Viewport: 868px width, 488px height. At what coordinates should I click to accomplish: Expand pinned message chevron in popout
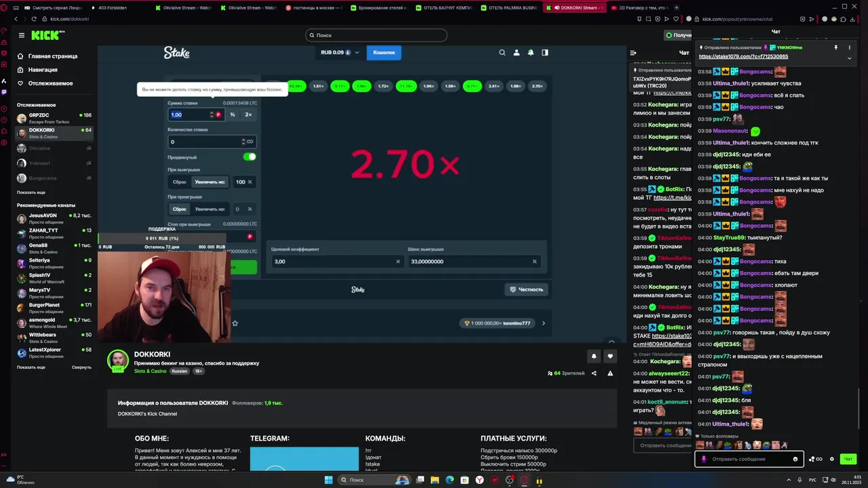849,58
